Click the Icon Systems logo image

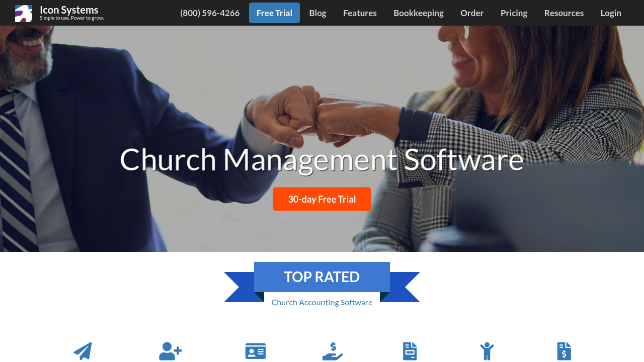point(24,14)
